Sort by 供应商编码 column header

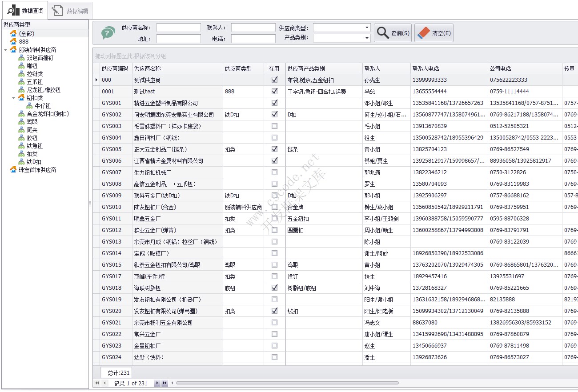click(x=116, y=68)
